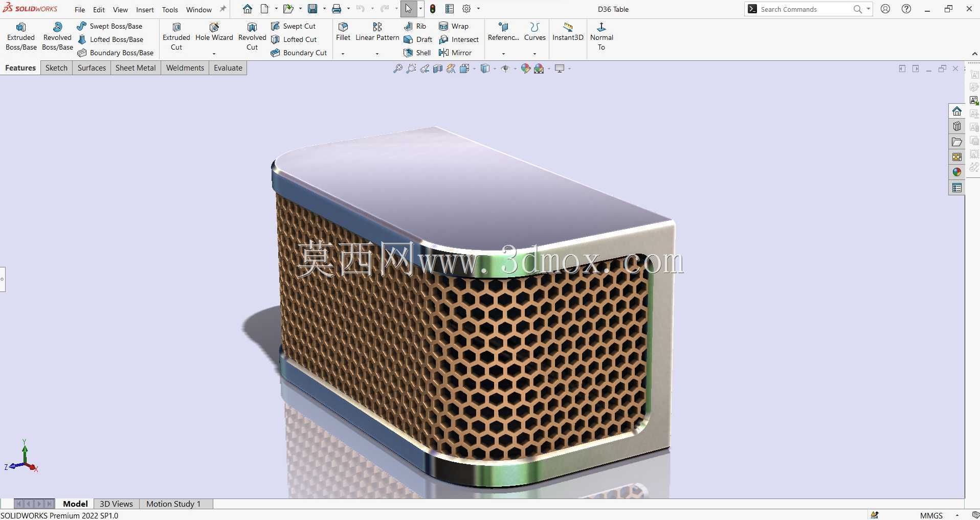The height and width of the screenshot is (520, 980).
Task: Open the File menu
Action: pos(80,10)
